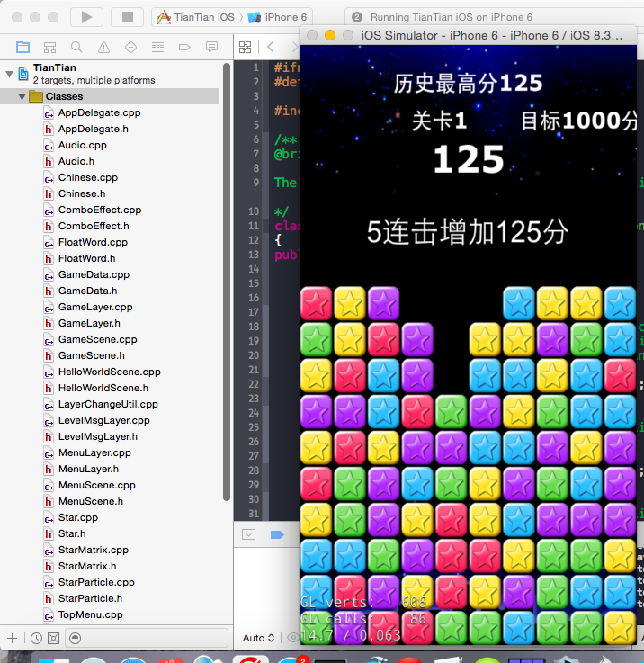
Task: Open MenuScene.h file
Action: click(x=91, y=501)
